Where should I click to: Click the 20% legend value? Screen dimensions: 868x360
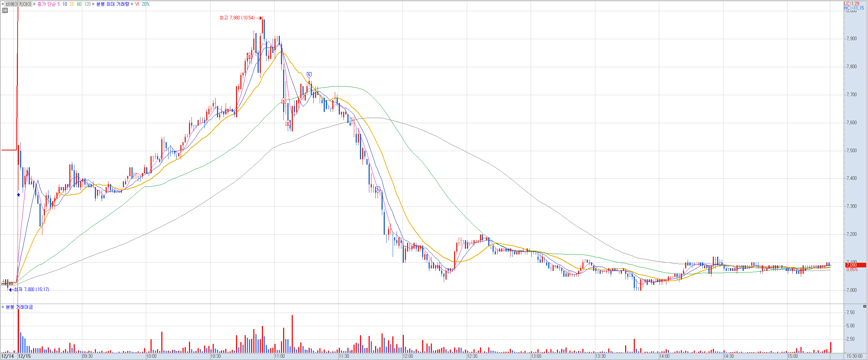(x=146, y=4)
